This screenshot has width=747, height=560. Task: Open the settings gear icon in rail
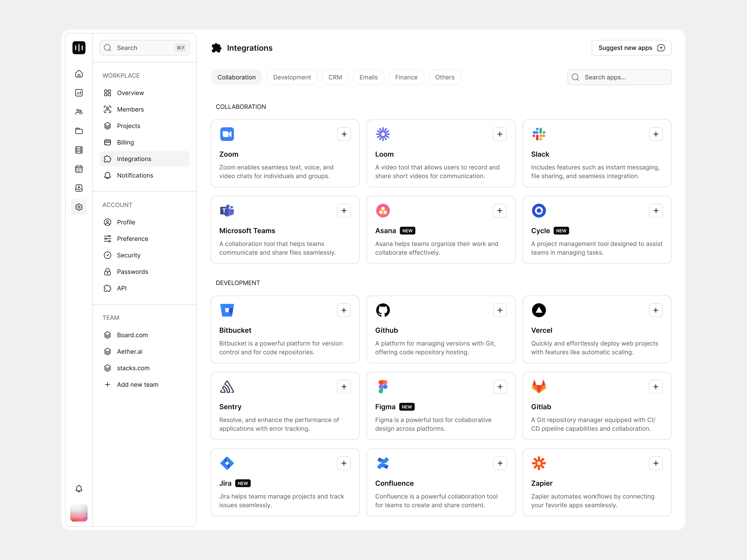click(79, 207)
